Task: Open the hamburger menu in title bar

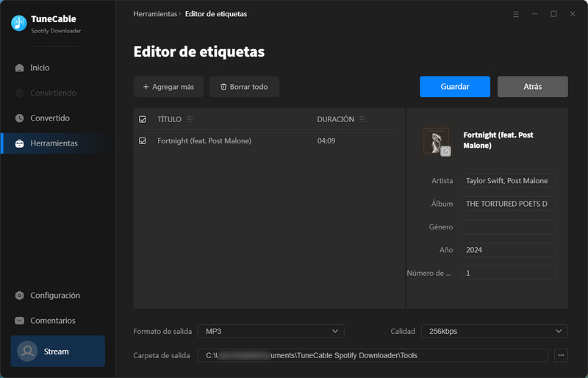Action: coord(516,14)
